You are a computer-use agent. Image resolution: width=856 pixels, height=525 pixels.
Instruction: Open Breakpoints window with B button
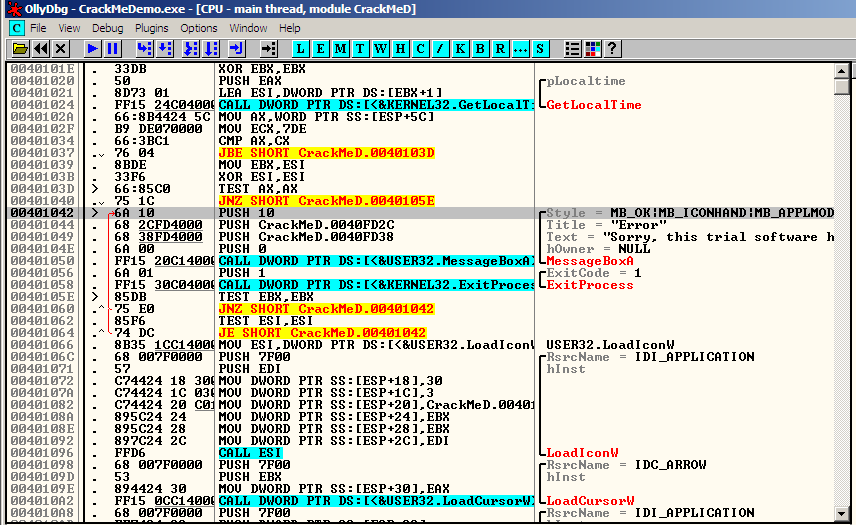[481, 48]
